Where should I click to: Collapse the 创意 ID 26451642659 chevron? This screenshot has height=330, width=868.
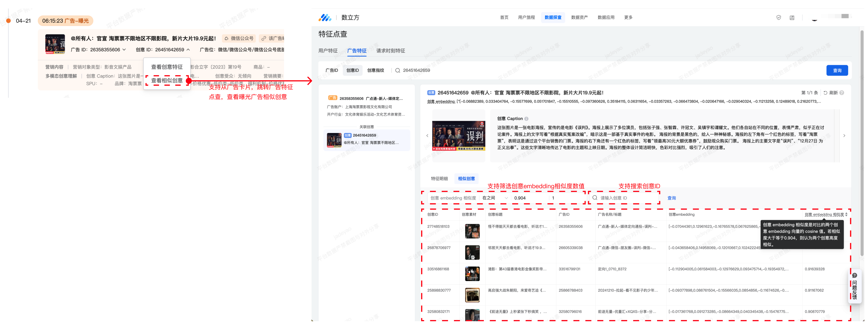(188, 50)
